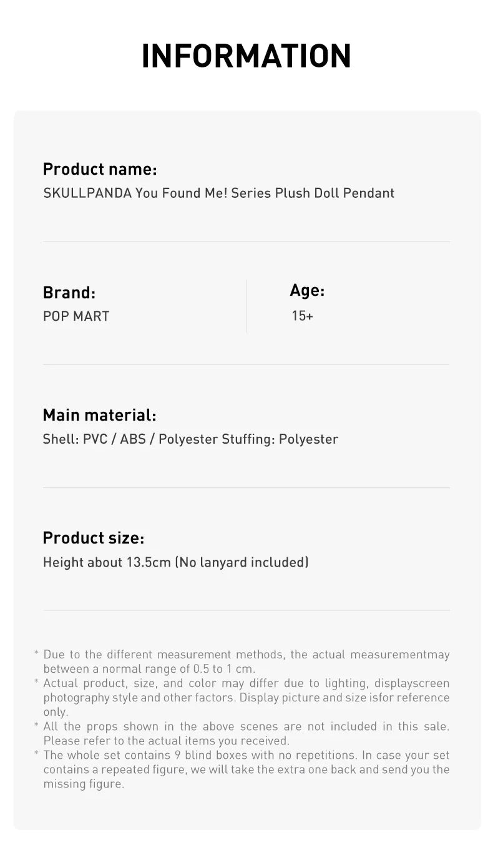Screen dimensions: 493x868
Task: Click the INFORMATION heading
Action: click(246, 56)
